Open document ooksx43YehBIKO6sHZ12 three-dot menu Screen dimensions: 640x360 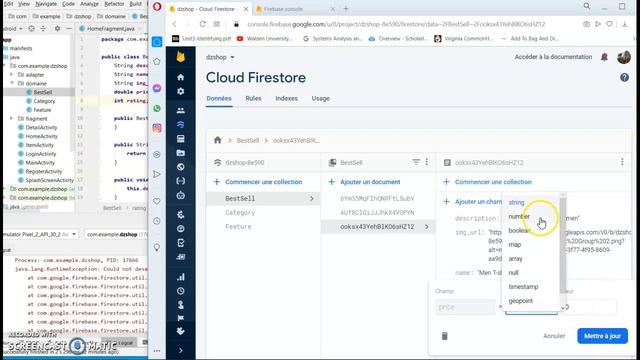[x=622, y=162]
